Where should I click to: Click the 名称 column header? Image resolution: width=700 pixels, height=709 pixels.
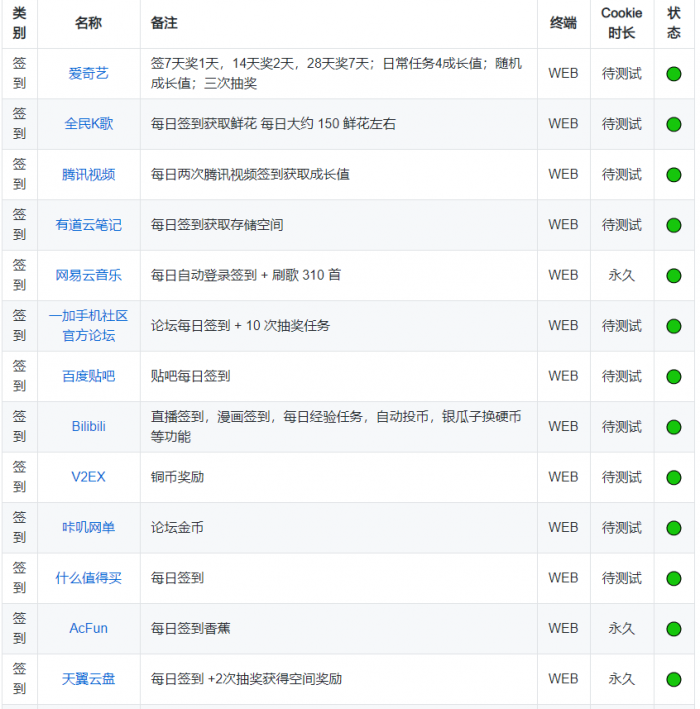tap(89, 23)
